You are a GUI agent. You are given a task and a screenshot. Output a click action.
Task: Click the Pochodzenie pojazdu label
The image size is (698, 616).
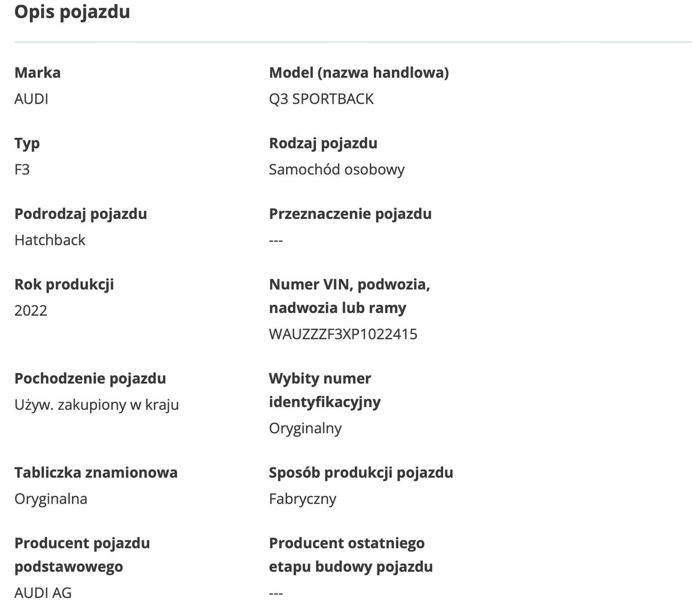point(90,378)
